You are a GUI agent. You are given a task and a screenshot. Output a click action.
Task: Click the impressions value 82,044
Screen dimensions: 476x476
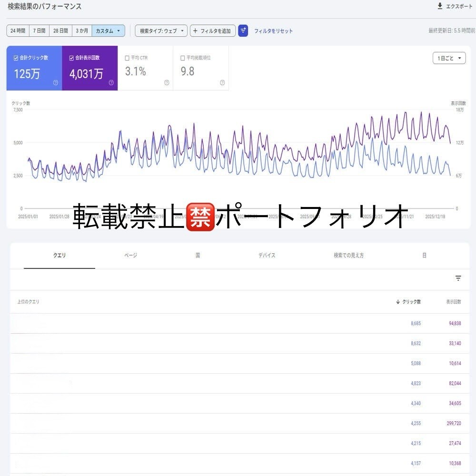click(x=455, y=383)
